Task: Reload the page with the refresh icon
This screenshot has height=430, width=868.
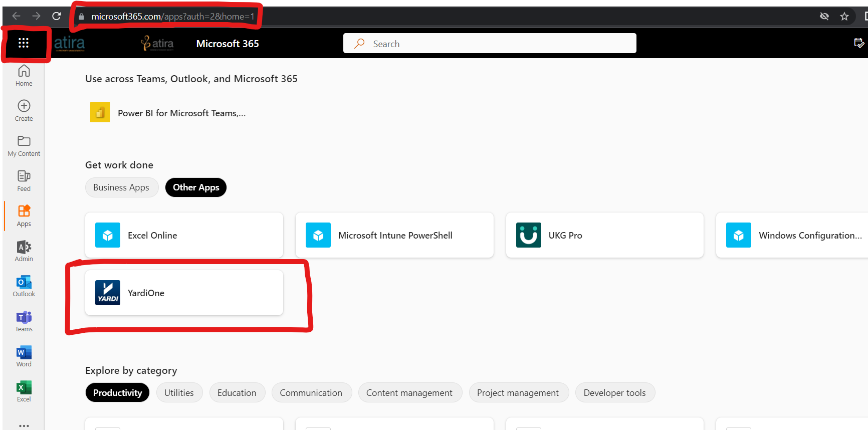Action: pyautogui.click(x=57, y=16)
